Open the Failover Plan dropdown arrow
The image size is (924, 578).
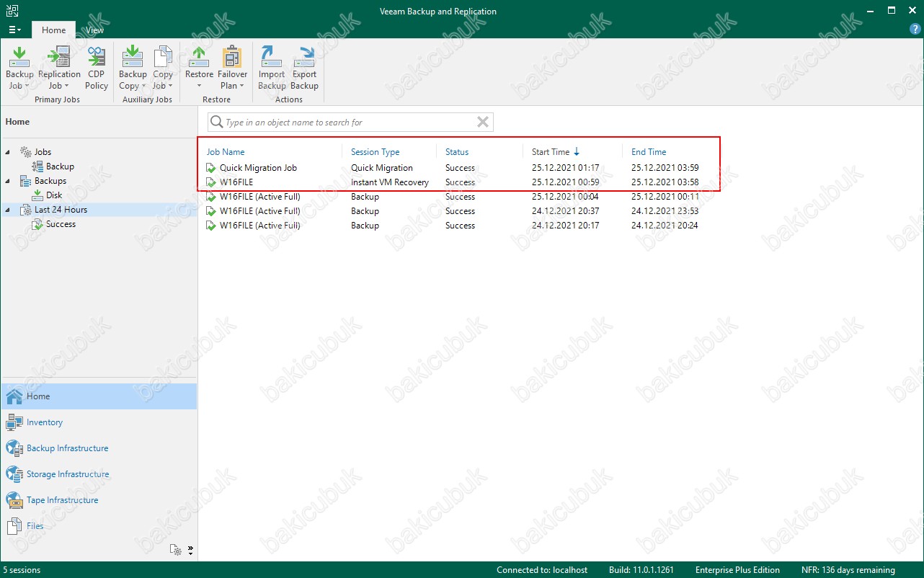click(241, 86)
